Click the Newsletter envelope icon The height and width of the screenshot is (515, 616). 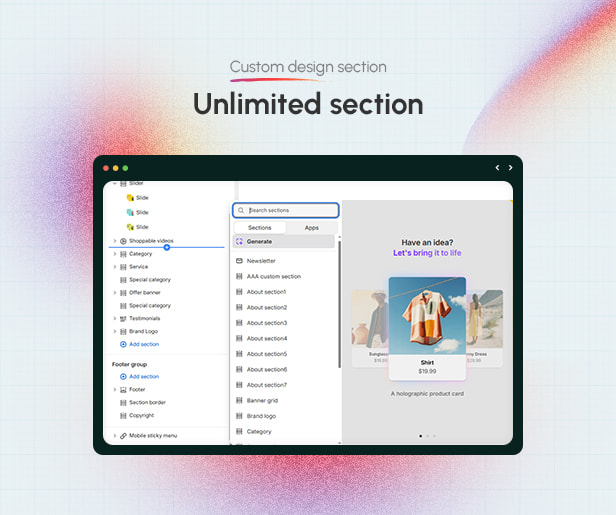point(239,261)
